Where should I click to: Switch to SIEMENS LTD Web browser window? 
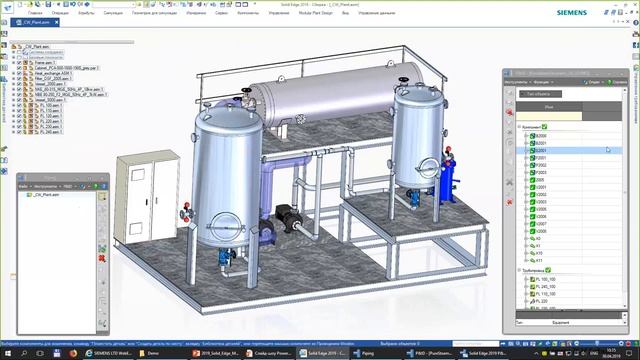click(109, 353)
